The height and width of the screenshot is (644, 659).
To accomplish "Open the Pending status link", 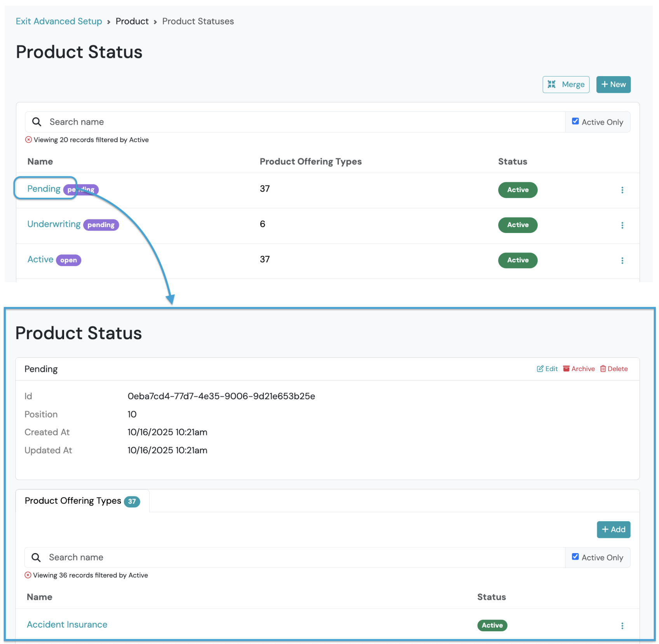I will tap(44, 189).
